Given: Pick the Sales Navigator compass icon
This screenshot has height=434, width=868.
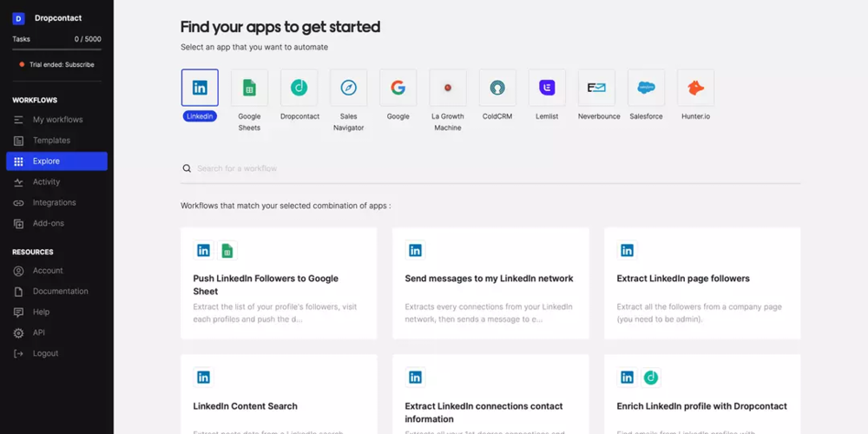Looking at the screenshot, I should pos(349,88).
